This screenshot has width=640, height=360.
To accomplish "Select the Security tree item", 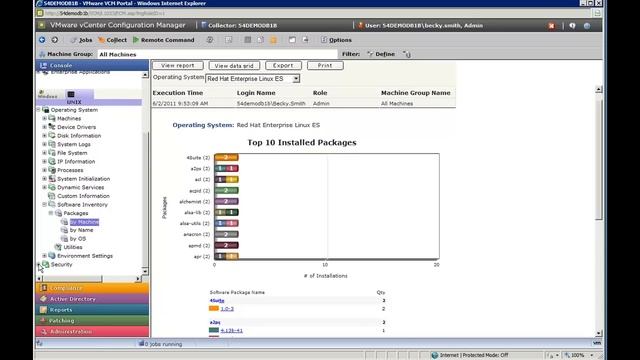I will tap(61, 264).
